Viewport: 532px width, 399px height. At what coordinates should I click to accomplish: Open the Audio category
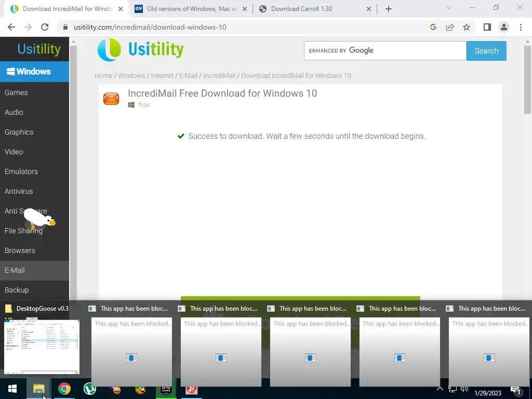pyautogui.click(x=14, y=112)
